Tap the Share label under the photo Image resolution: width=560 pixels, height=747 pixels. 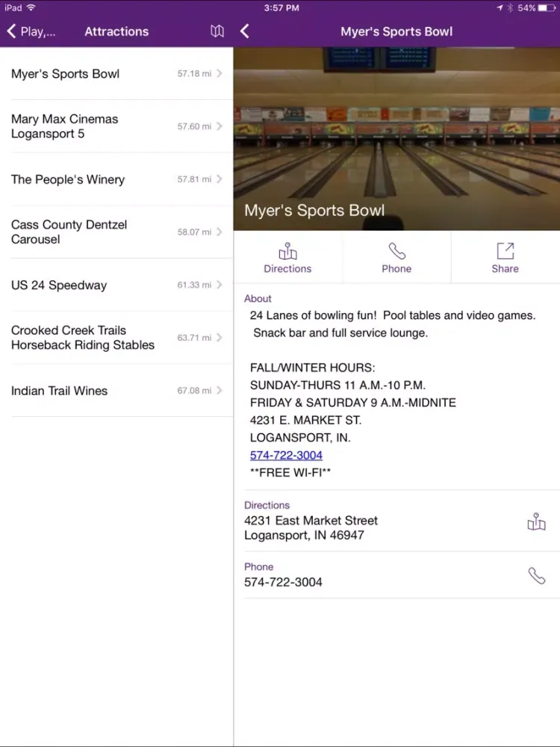[x=505, y=269]
